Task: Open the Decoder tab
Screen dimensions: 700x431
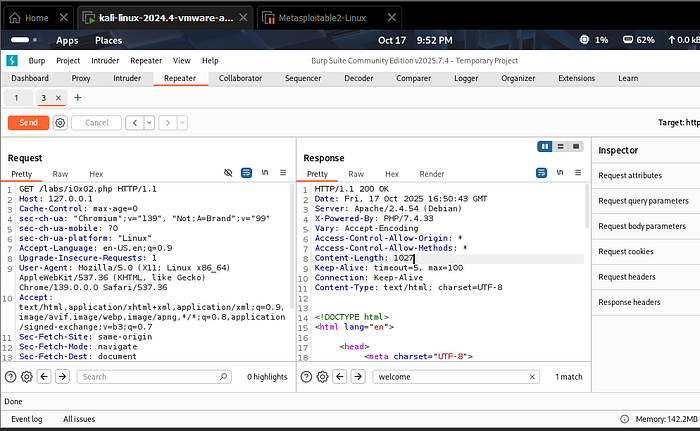Action: (358, 78)
